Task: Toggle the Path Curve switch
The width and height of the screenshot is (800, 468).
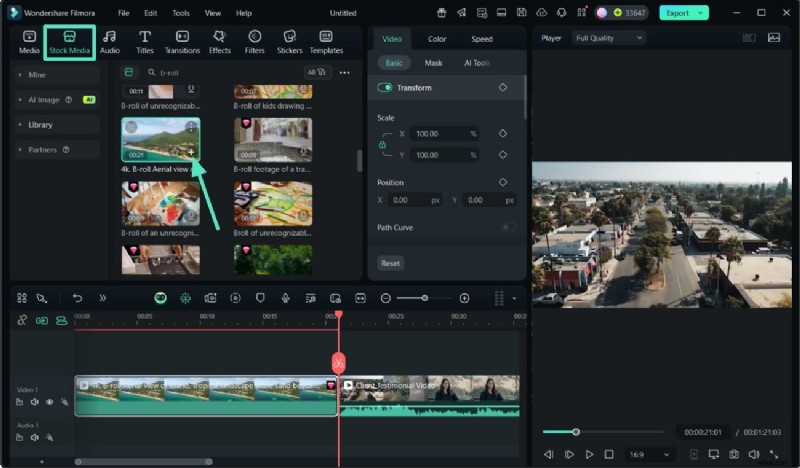Action: (x=508, y=228)
